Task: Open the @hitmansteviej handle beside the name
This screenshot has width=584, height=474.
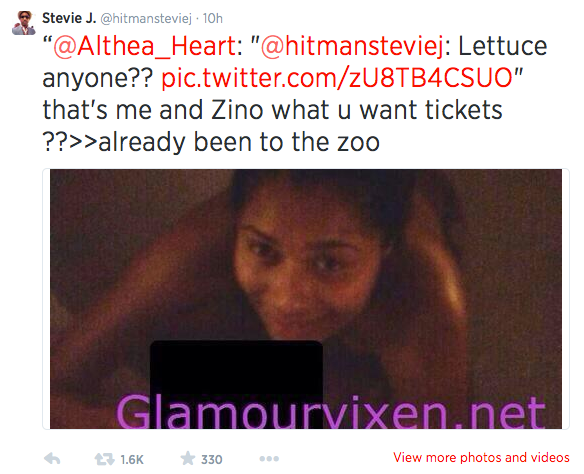Action: (x=146, y=19)
